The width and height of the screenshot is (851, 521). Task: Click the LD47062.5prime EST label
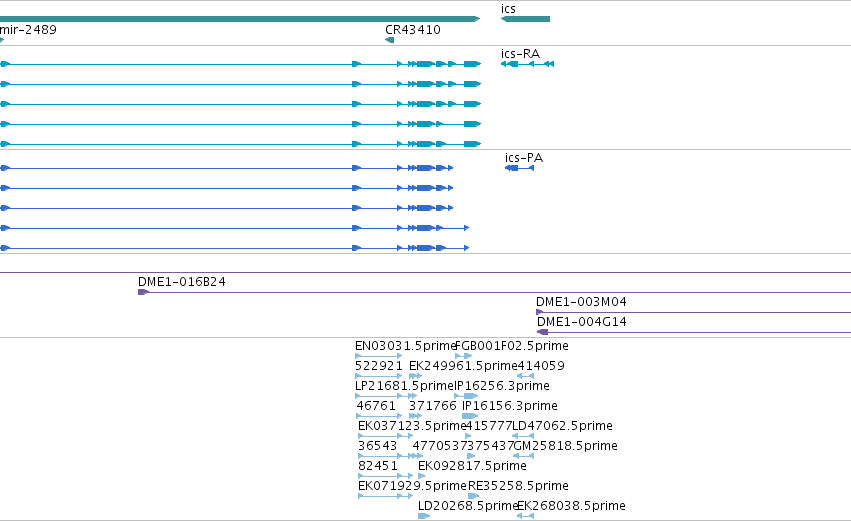(x=562, y=426)
